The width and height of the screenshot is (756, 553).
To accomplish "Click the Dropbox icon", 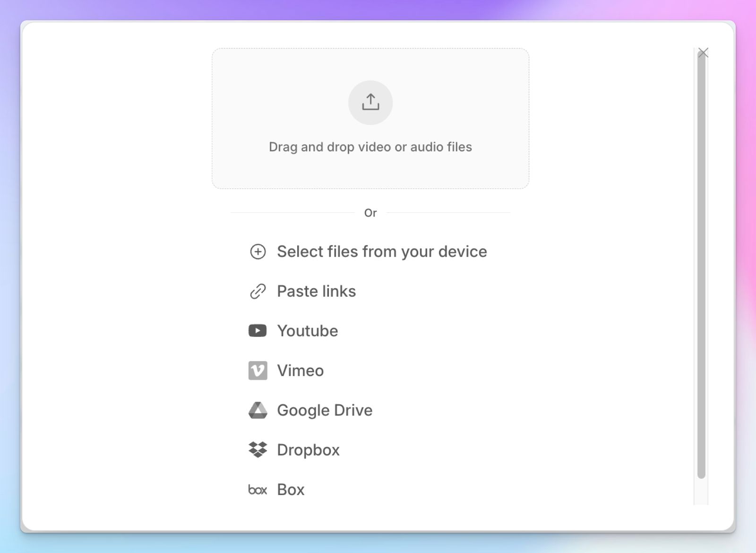I will click(258, 450).
